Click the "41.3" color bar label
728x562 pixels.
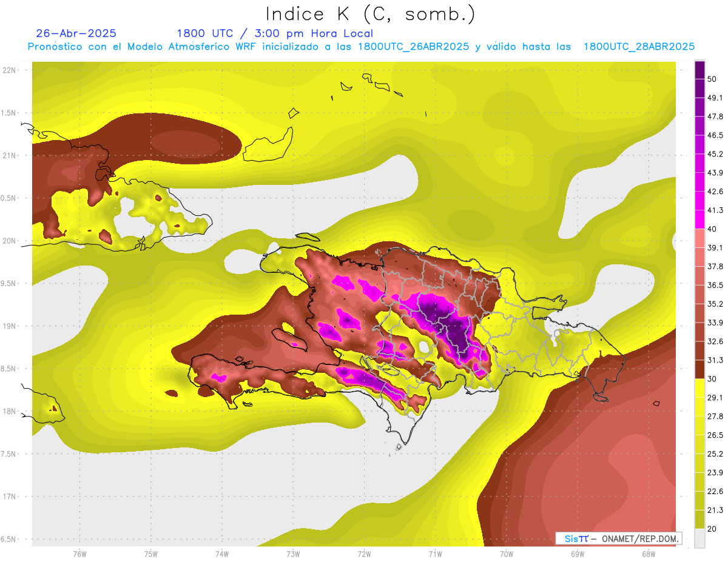715,210
